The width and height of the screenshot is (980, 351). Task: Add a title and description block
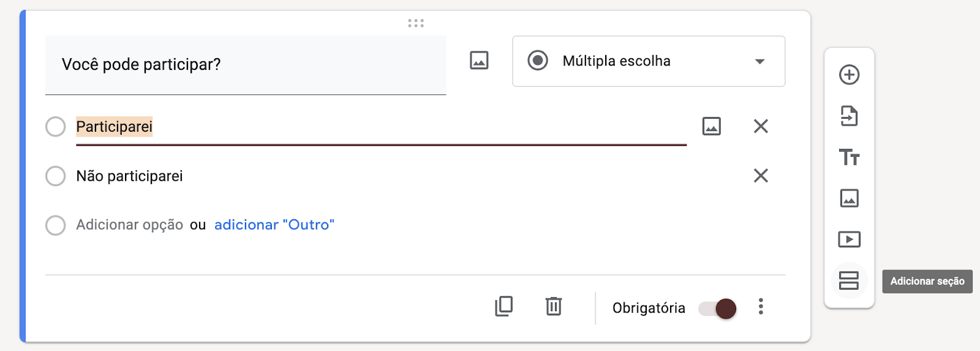click(849, 157)
